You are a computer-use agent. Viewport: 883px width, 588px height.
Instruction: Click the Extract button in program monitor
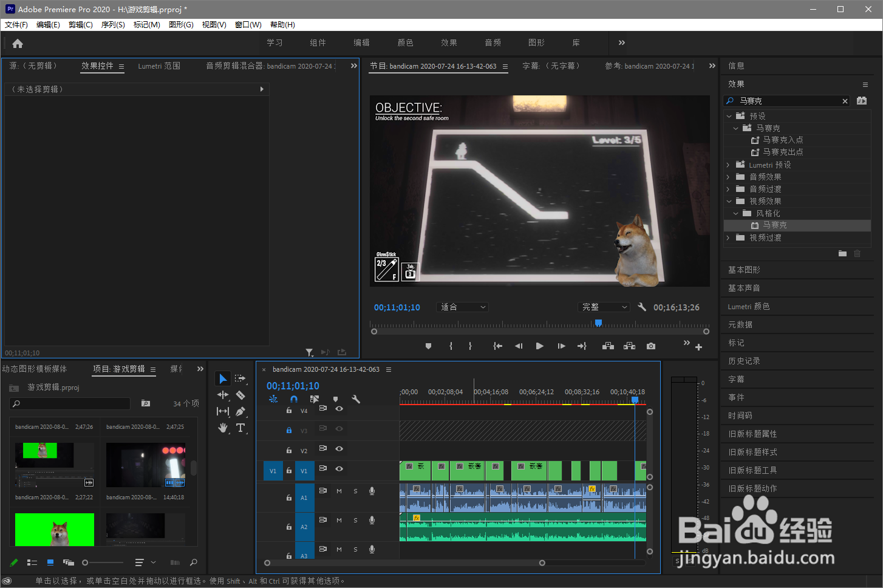coord(630,346)
